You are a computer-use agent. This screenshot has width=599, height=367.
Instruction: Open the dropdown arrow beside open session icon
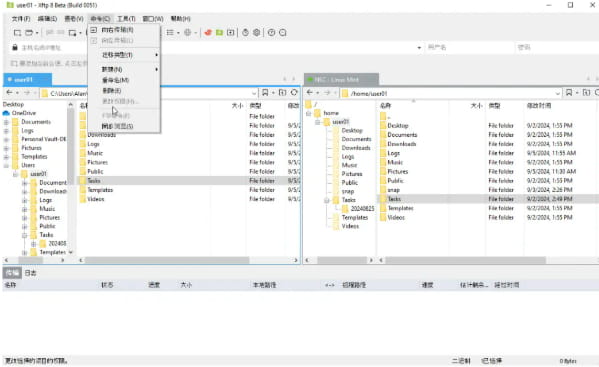click(x=37, y=33)
